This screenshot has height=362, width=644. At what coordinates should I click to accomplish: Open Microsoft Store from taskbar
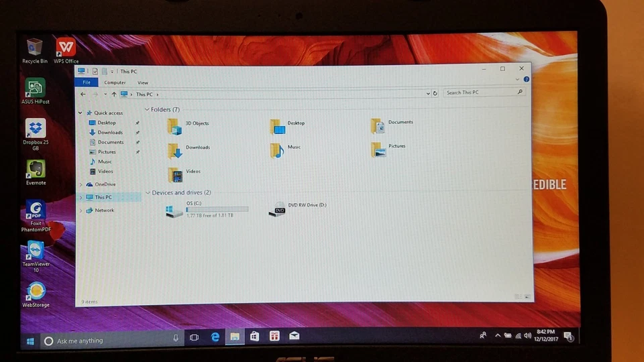click(255, 337)
